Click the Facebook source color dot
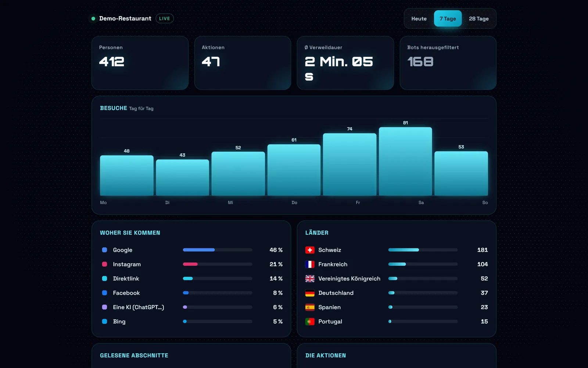 tap(104, 293)
